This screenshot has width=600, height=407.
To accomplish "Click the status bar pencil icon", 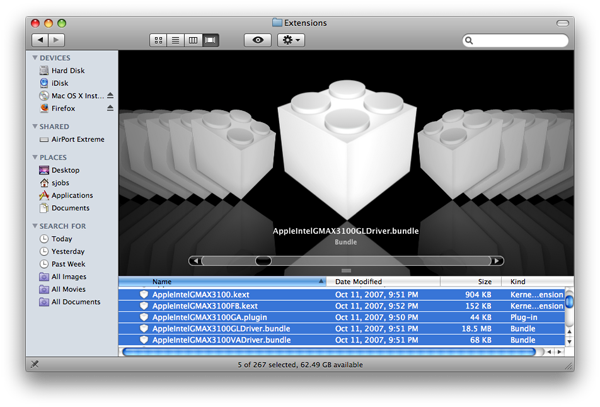I will pyautogui.click(x=34, y=364).
